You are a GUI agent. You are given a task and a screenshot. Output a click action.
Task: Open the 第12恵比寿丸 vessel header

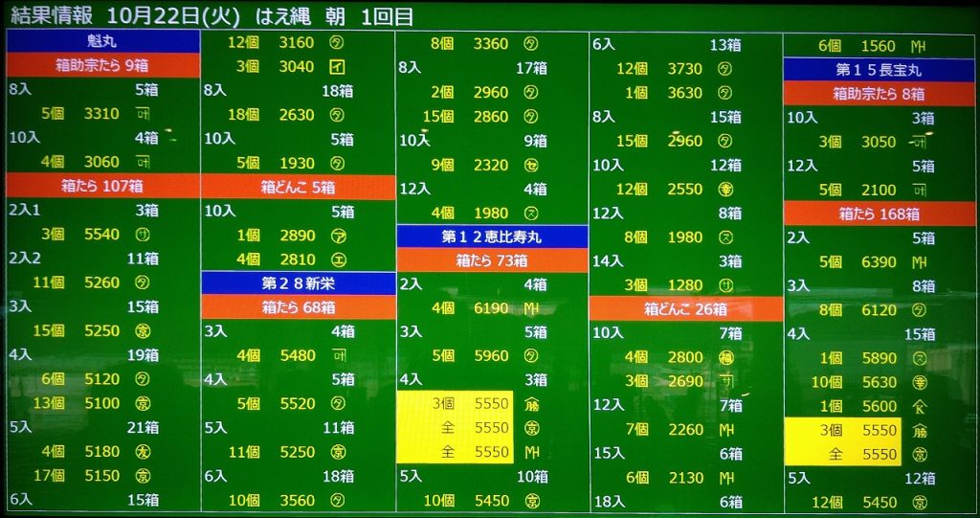point(492,236)
